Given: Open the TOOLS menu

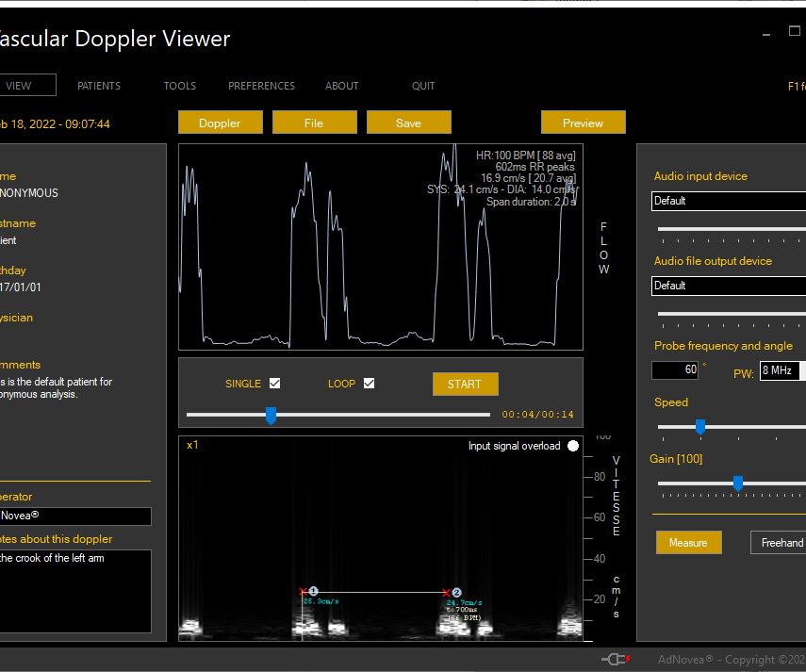Looking at the screenshot, I should click(x=179, y=85).
